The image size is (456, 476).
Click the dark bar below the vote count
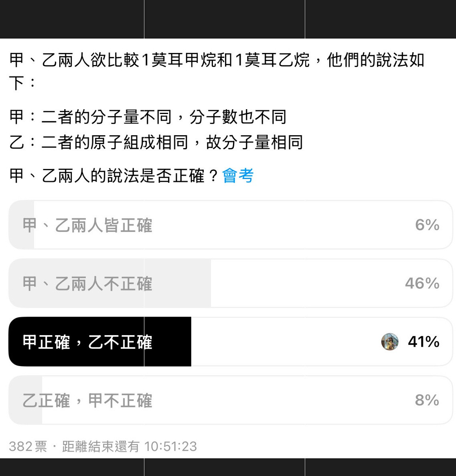click(228, 467)
